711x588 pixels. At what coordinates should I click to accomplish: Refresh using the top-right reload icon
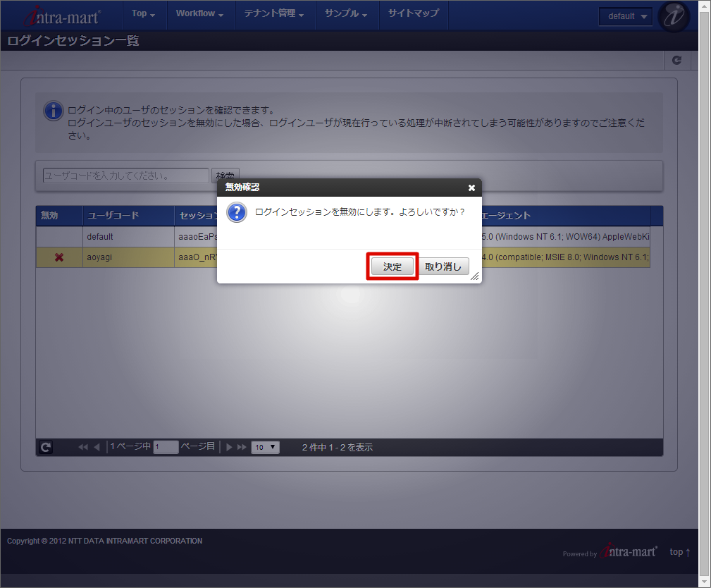pos(677,60)
